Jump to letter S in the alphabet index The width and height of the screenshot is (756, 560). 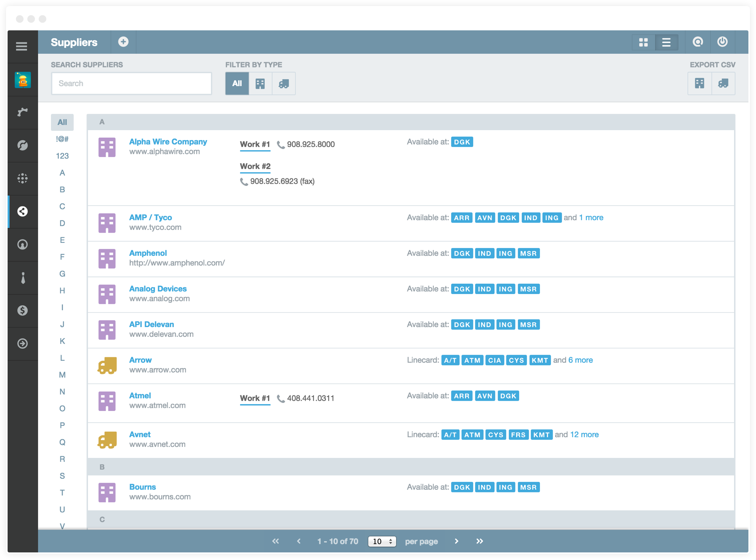(x=62, y=476)
